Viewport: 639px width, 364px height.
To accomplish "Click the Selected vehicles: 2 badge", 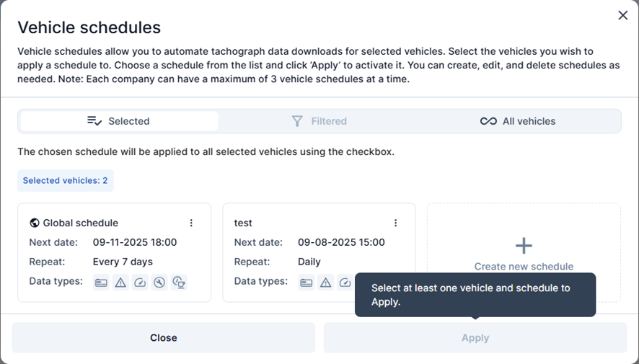I will 66,181.
